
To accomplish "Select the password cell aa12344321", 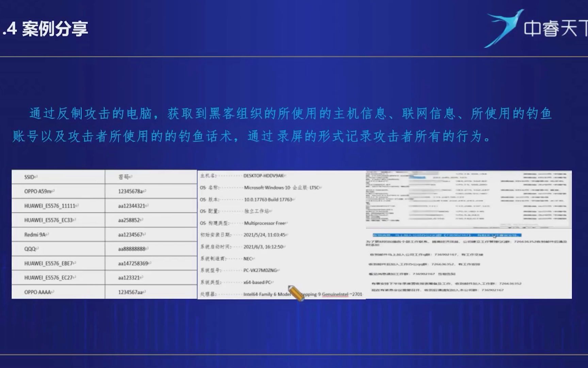I will pyautogui.click(x=151, y=206).
